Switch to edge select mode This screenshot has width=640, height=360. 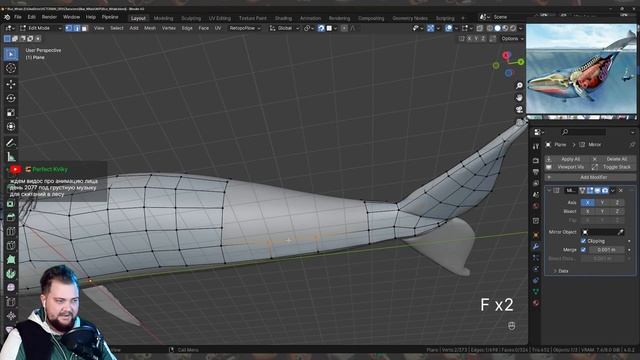pos(76,28)
